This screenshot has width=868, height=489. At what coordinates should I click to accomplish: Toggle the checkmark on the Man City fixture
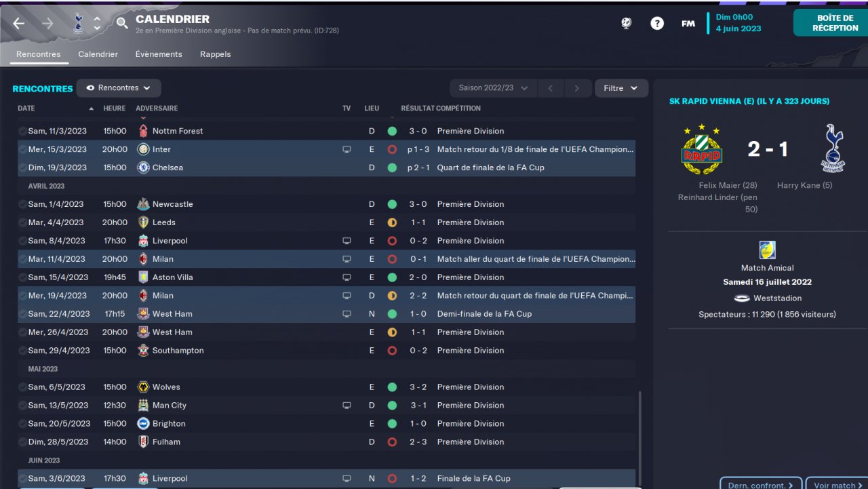coord(22,406)
